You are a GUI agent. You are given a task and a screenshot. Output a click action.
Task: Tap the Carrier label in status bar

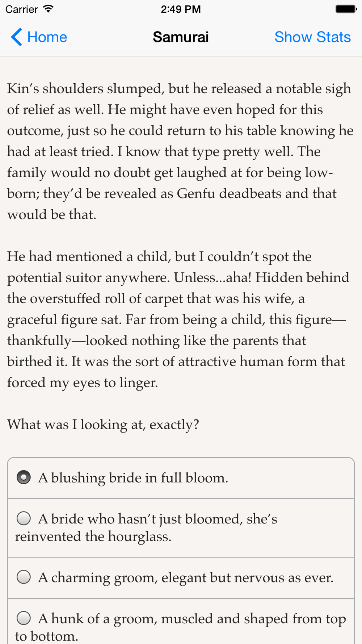(x=22, y=9)
